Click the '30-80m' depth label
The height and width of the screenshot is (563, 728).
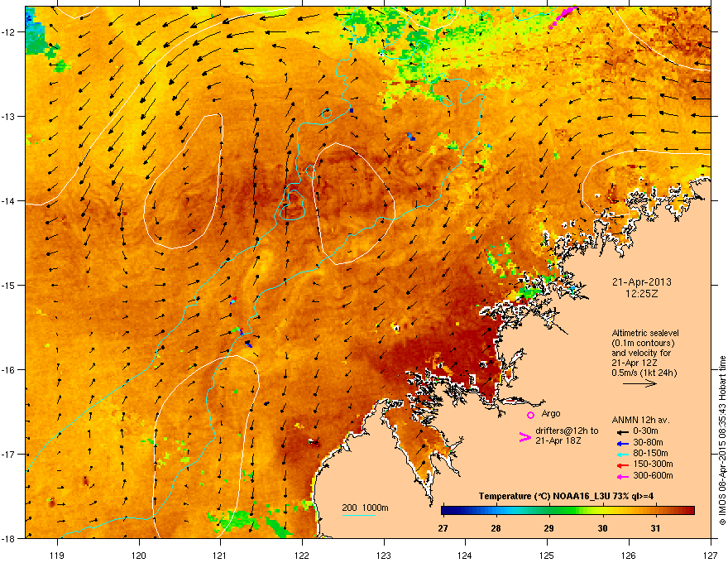pos(648,442)
